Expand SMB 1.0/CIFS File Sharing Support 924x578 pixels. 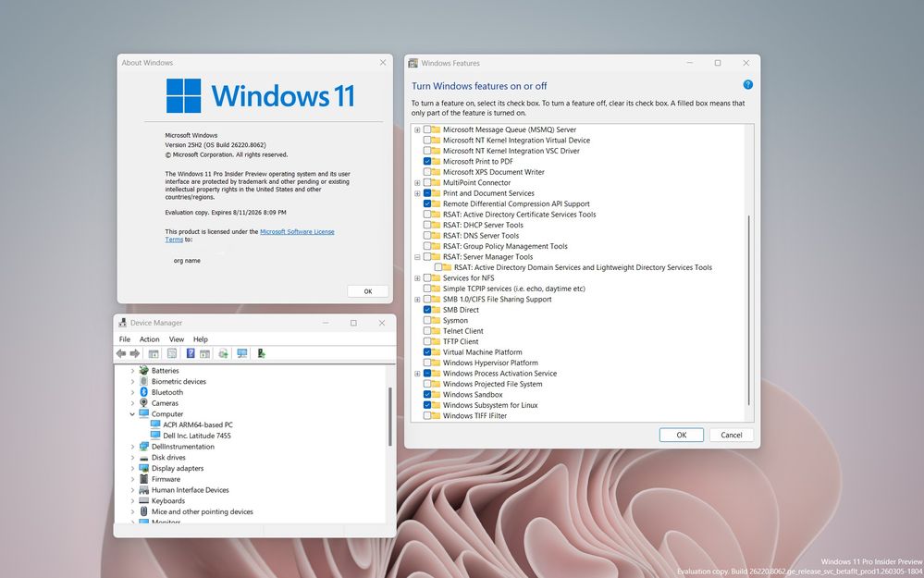[x=417, y=300]
